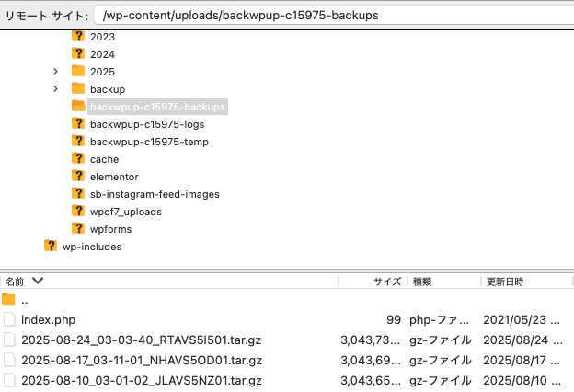Click the 2023 folder question-mark icon
Viewport: 574px width, 392px height.
[x=78, y=37]
